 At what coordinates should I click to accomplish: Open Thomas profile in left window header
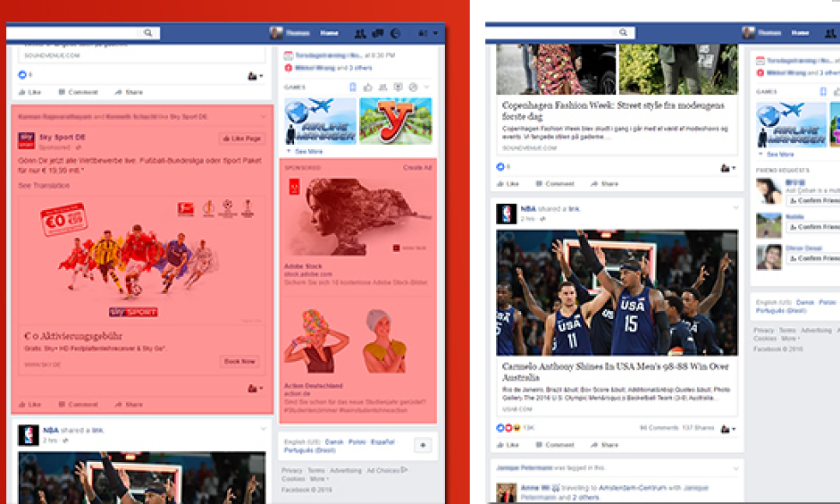point(290,33)
